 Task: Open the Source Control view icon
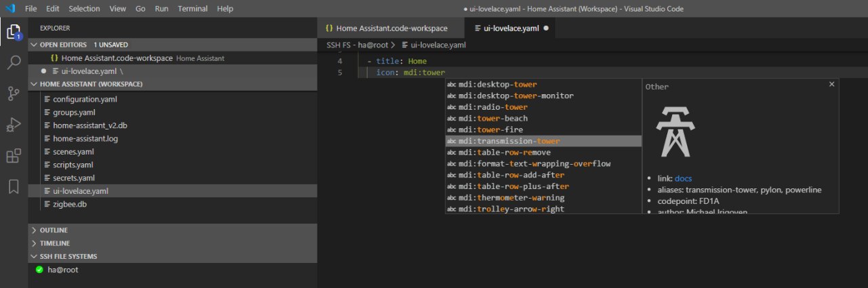(14, 94)
